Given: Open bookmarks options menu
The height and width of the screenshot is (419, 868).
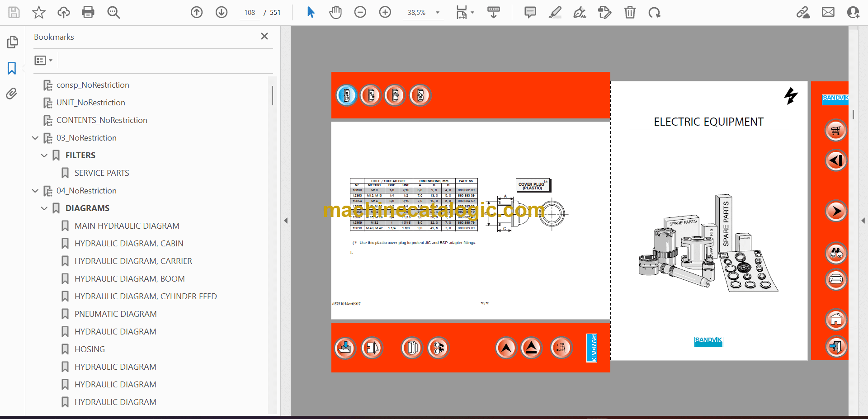Looking at the screenshot, I should tap(43, 60).
